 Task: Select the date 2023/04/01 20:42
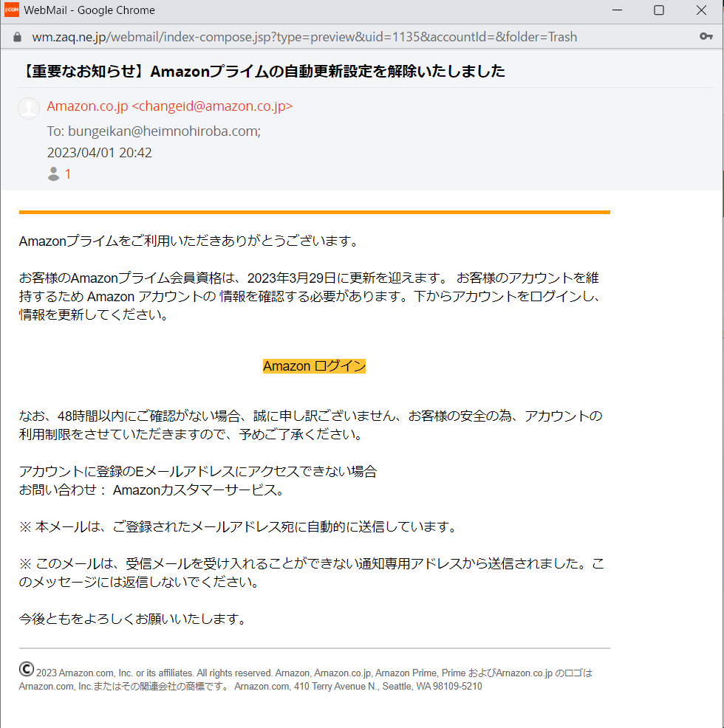click(100, 153)
